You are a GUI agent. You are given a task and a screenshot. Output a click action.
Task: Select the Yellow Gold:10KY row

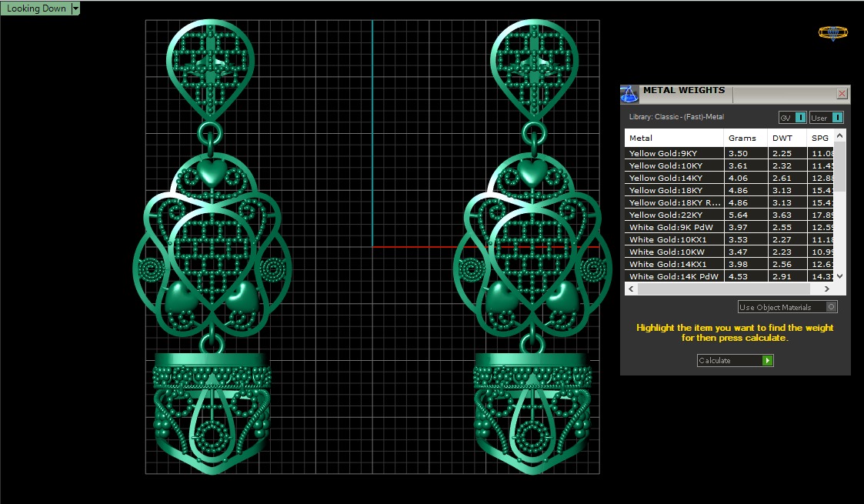tap(729, 165)
